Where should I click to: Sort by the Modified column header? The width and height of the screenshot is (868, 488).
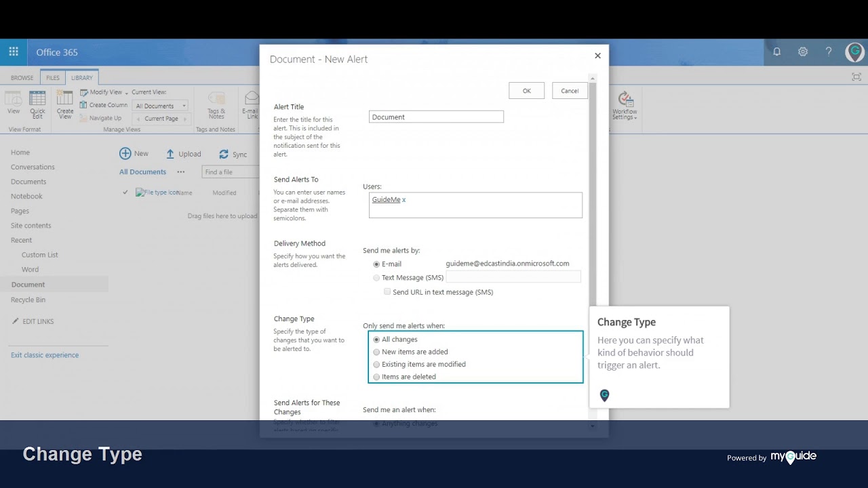(x=224, y=193)
